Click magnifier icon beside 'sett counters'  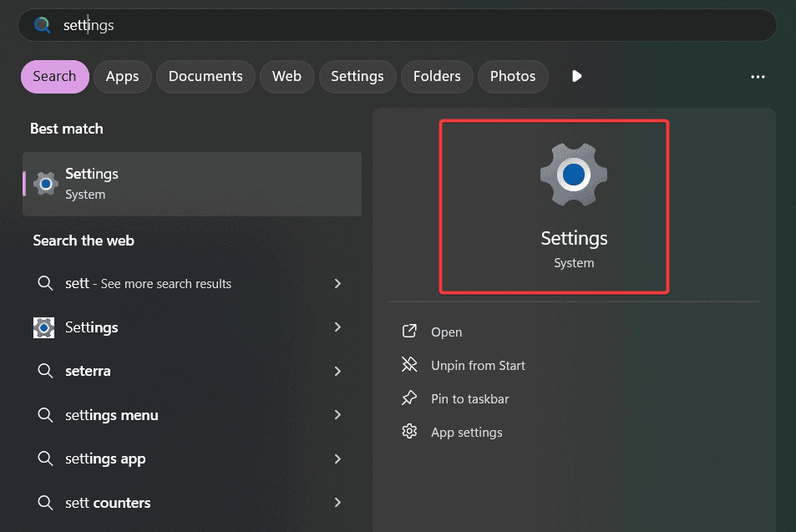pos(45,503)
